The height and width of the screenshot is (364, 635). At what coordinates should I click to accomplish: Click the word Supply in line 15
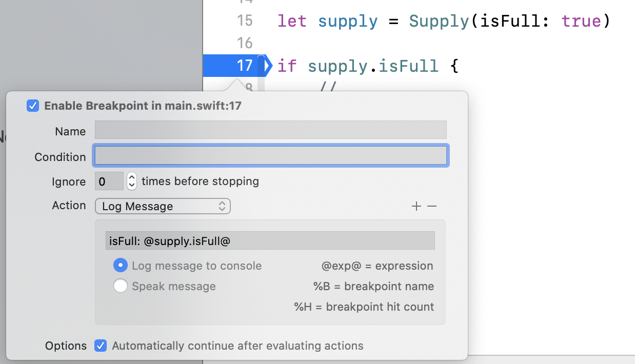click(x=439, y=21)
